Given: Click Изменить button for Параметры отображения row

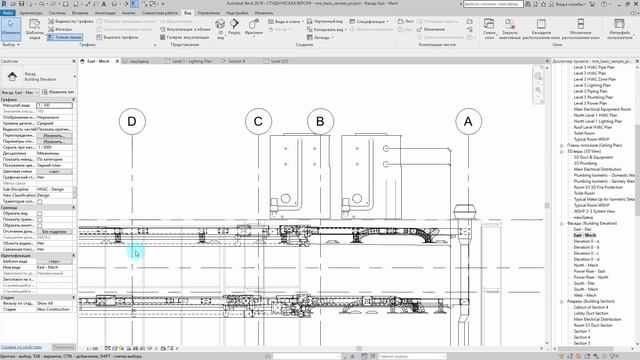Looking at the screenshot, I should pos(55,141).
